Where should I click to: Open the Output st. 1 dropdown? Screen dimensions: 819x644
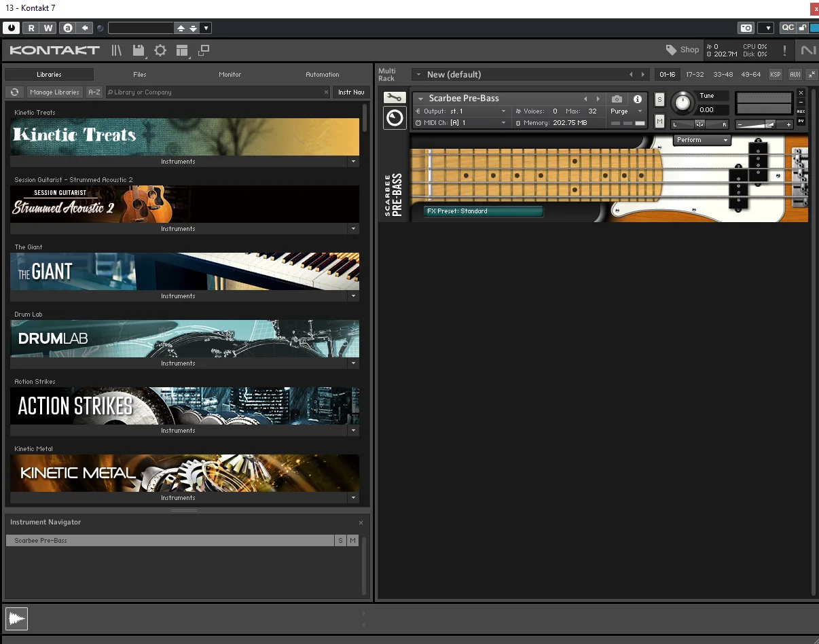(x=461, y=111)
